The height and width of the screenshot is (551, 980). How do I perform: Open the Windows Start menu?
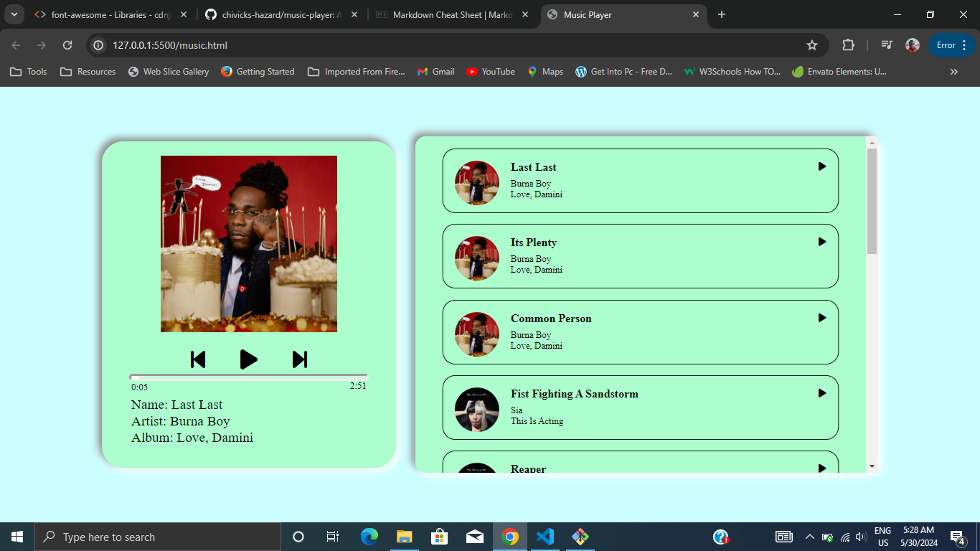pos(17,537)
